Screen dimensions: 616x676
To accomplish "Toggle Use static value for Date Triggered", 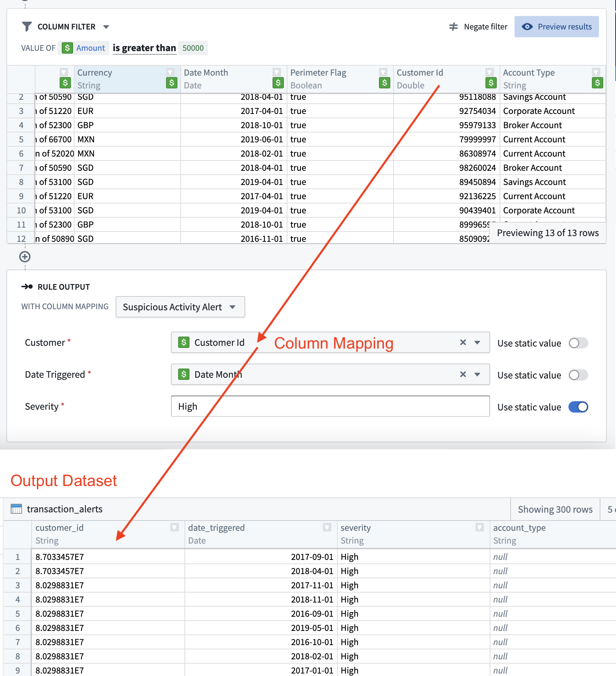I will tap(578, 375).
